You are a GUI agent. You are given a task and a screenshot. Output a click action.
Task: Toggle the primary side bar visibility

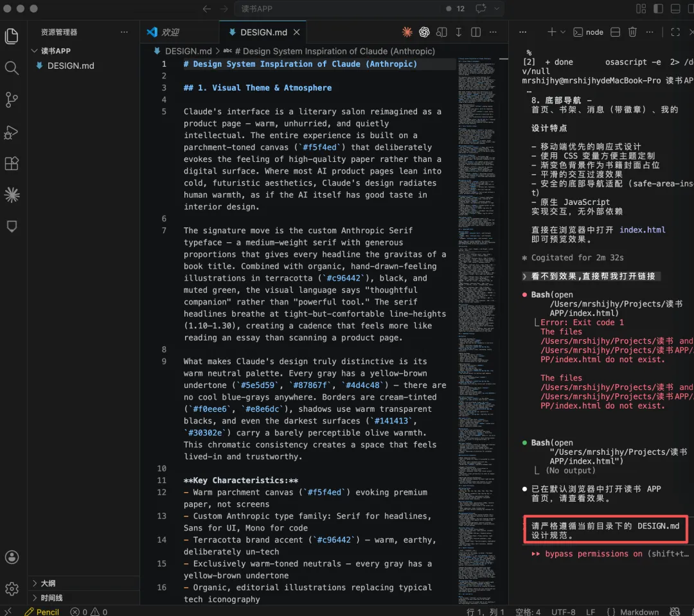[x=658, y=8]
